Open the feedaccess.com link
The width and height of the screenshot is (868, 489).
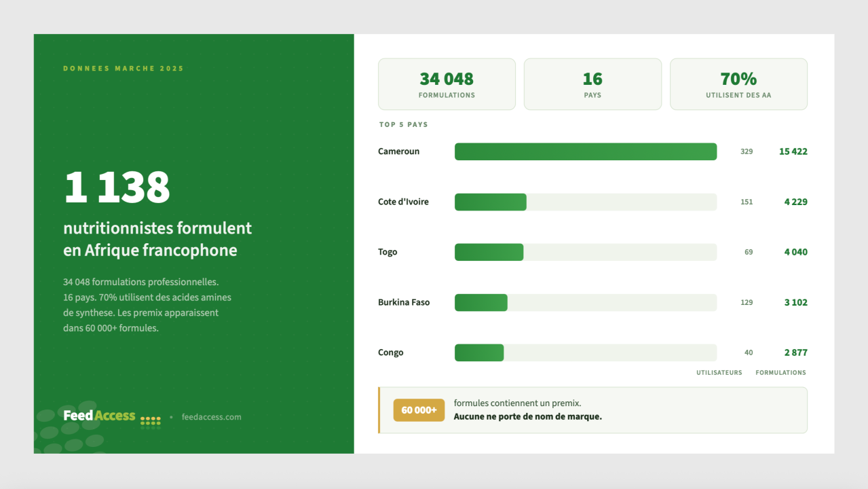(210, 417)
